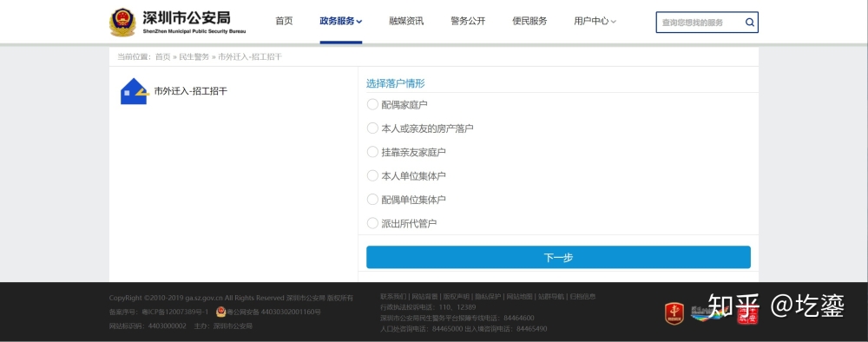Open the 融媒资讯 menu item
The height and width of the screenshot is (342, 868).
[406, 21]
